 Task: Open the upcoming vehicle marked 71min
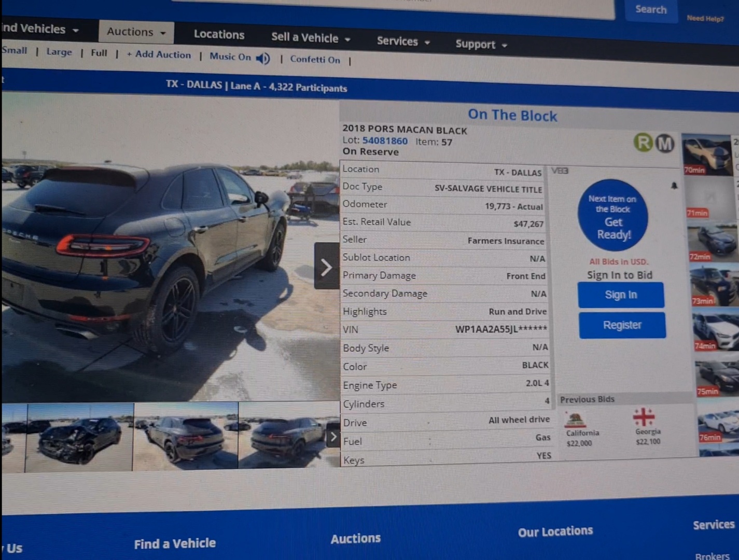(x=710, y=198)
